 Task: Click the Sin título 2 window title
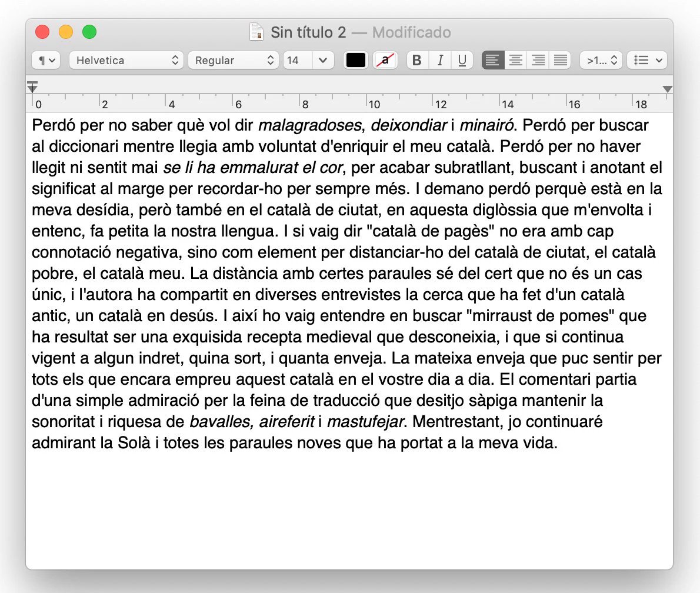pyautogui.click(x=308, y=32)
